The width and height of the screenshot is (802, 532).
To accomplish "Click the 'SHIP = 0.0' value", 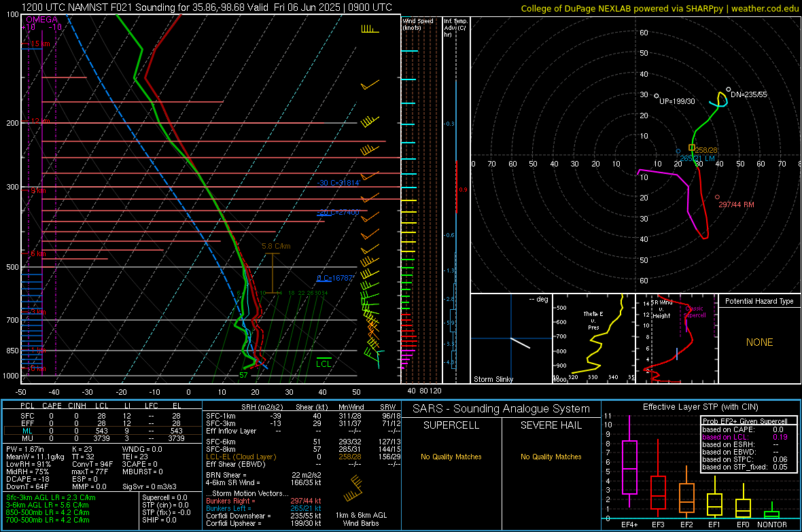I will point(159,520).
